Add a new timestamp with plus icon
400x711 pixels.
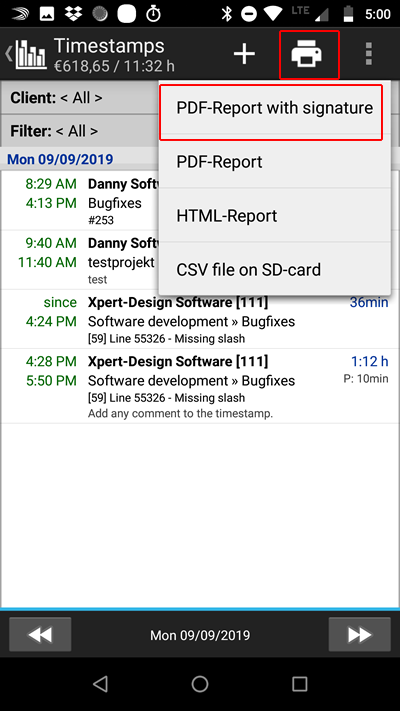tap(244, 55)
